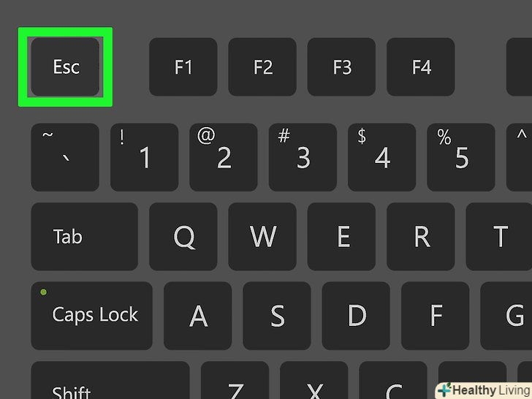Toggle the Caps Lock key

click(91, 316)
